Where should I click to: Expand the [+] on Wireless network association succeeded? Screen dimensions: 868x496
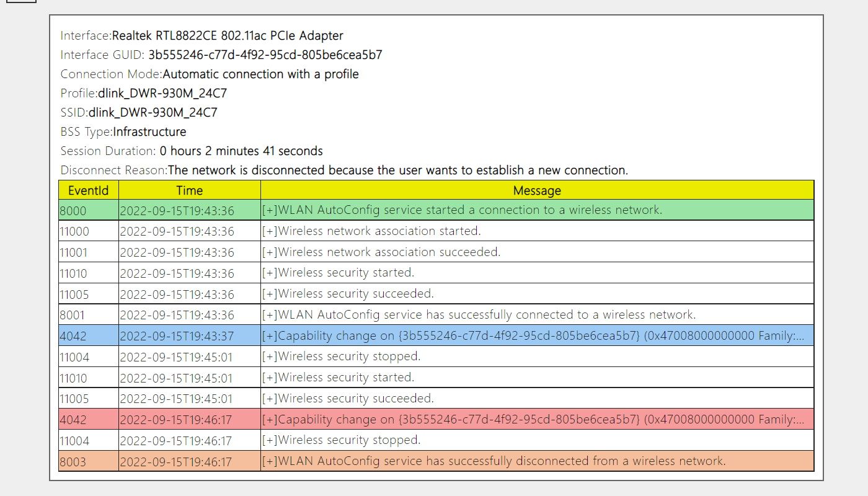pyautogui.click(x=270, y=252)
